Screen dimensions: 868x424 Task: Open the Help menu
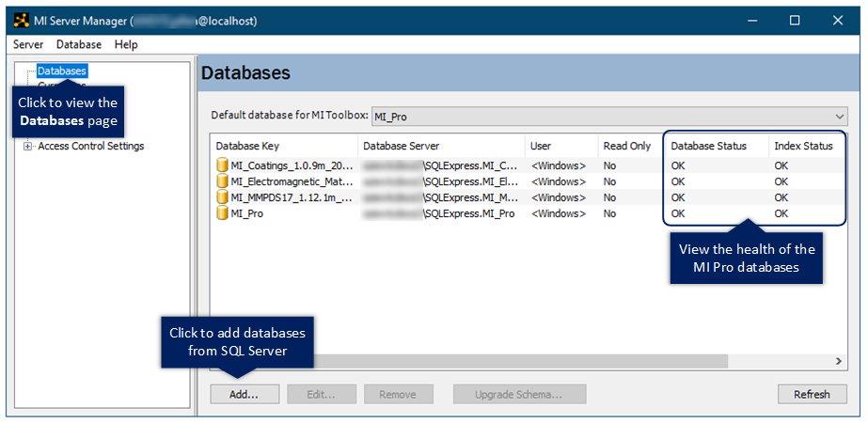pyautogui.click(x=126, y=44)
